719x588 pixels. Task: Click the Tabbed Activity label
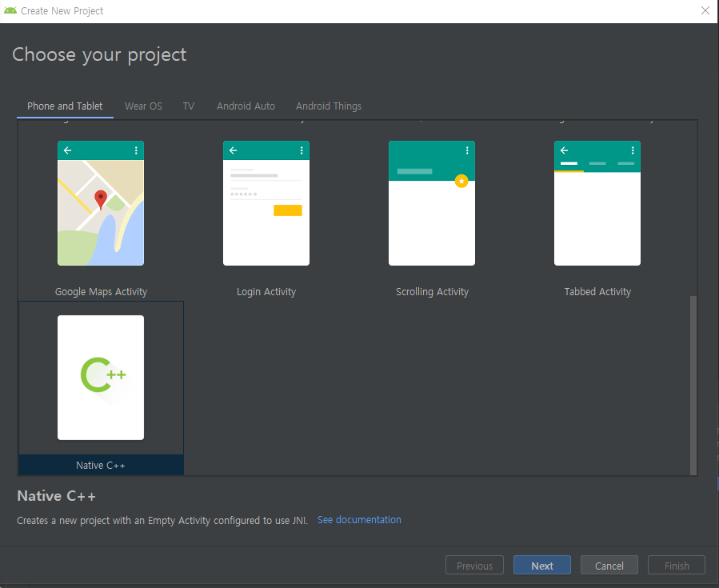click(597, 292)
